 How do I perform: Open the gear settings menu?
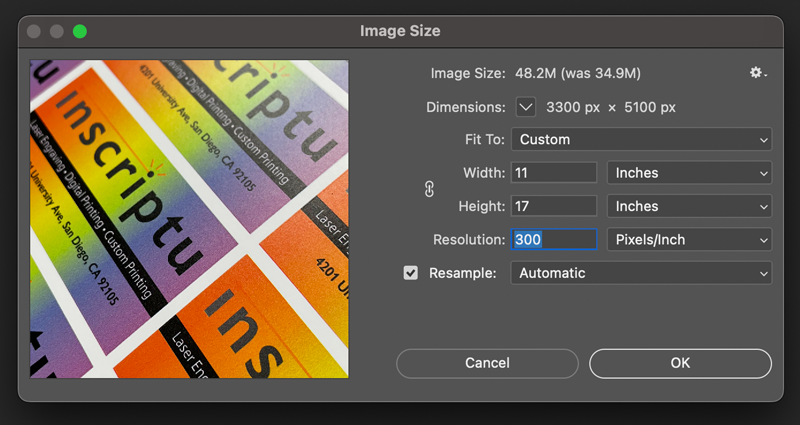pos(758,73)
